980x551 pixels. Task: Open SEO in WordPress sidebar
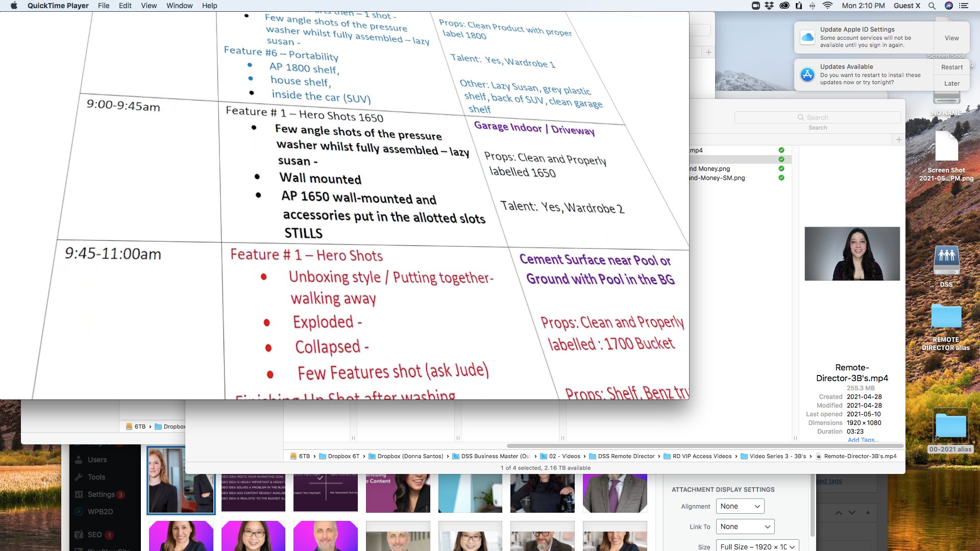point(94,535)
